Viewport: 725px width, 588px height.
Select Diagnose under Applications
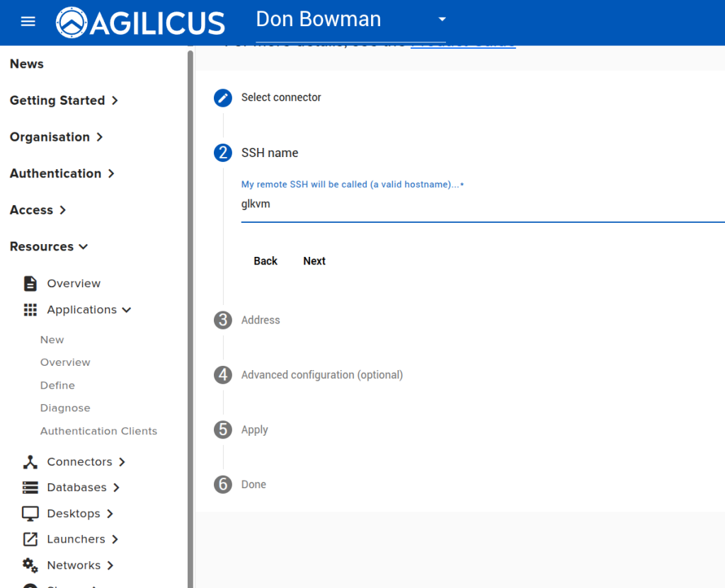65,408
